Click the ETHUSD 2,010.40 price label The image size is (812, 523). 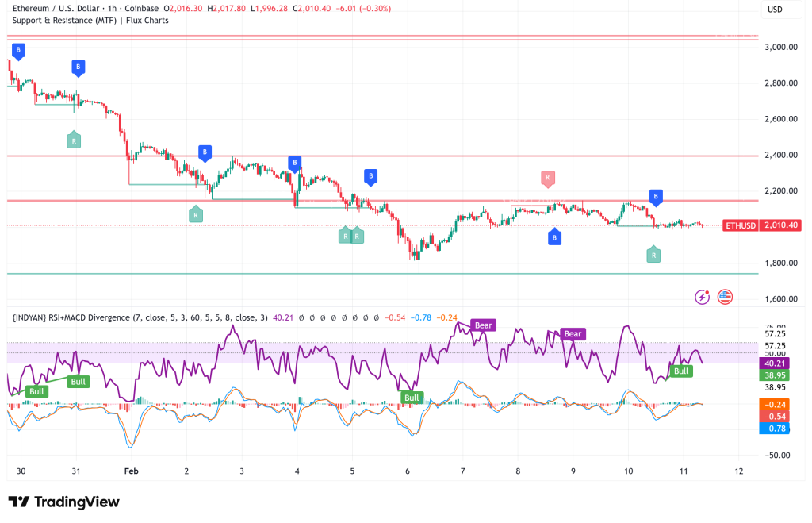[x=761, y=225]
